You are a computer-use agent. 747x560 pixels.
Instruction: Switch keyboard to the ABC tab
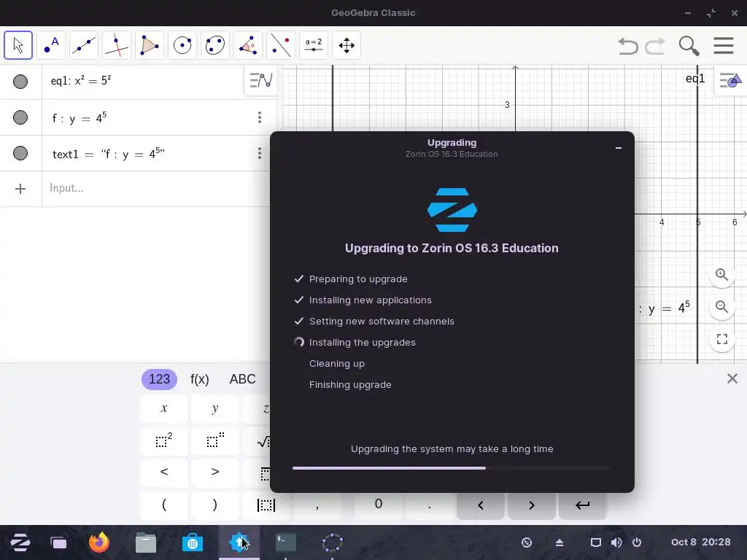(242, 379)
